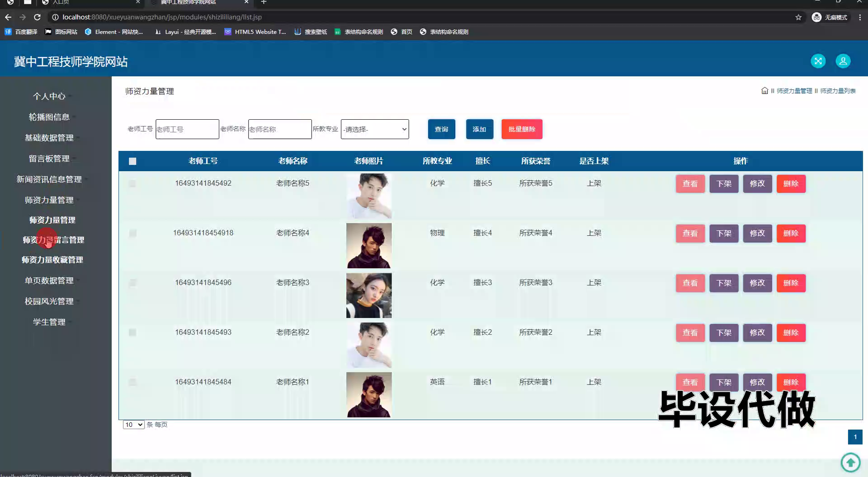Click the 查询 search button
This screenshot has height=477, width=868.
point(441,129)
